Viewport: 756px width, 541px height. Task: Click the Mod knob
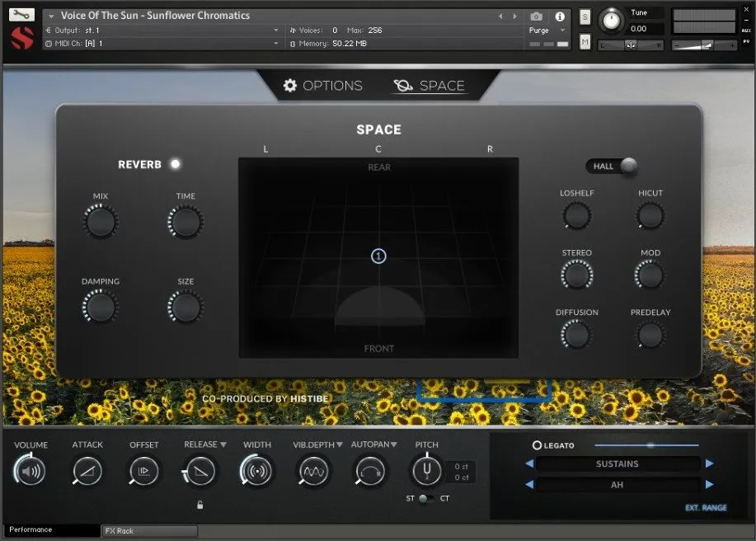(x=650, y=275)
